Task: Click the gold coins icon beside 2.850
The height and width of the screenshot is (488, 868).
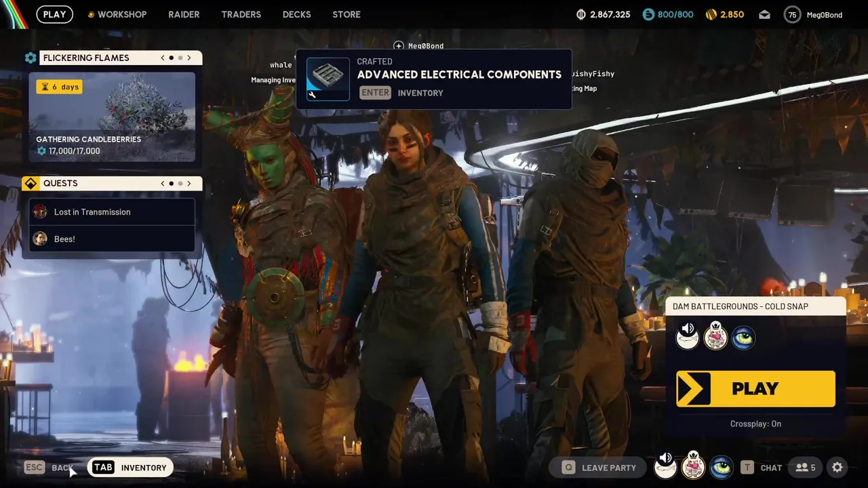Action: coord(711,14)
